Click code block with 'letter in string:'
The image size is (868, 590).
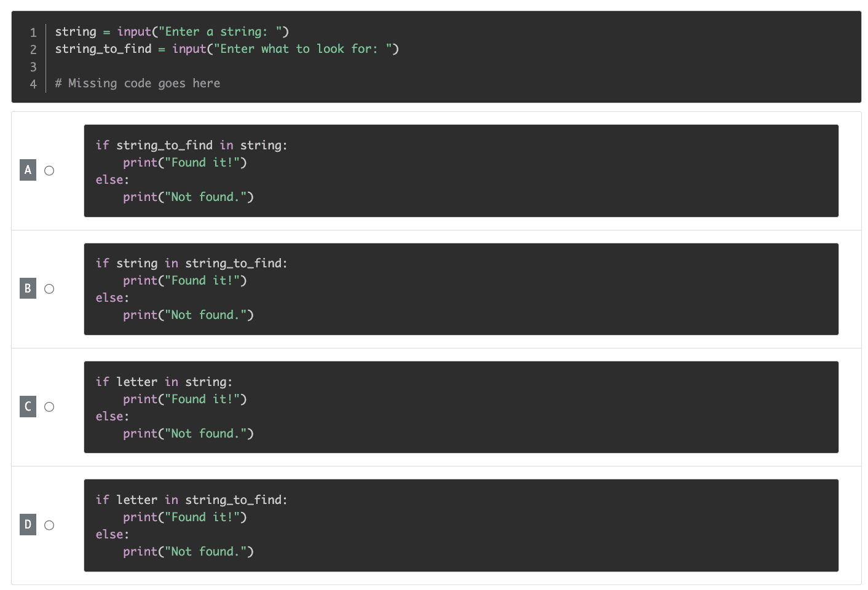(x=461, y=407)
